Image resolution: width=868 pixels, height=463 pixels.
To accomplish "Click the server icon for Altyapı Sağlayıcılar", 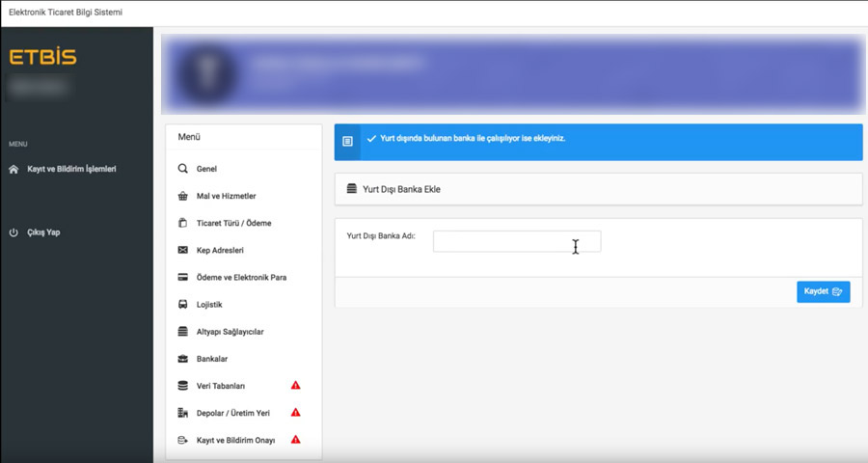I will click(x=182, y=331).
